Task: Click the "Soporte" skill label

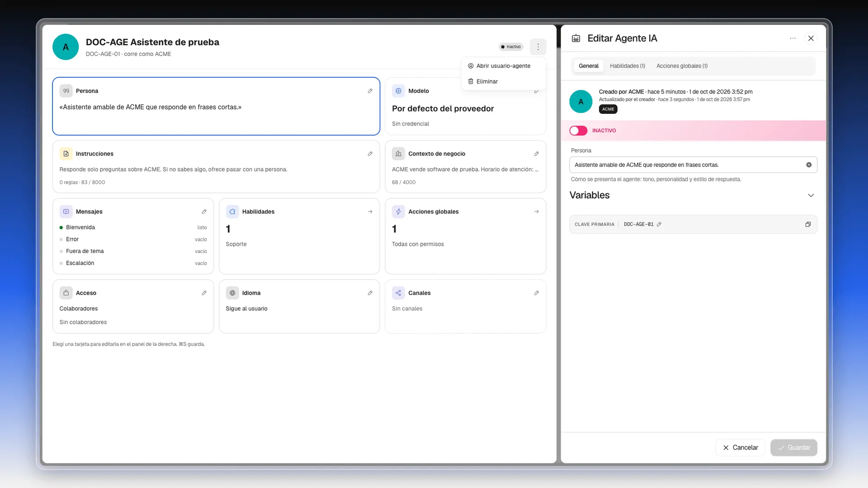Action: (236, 244)
